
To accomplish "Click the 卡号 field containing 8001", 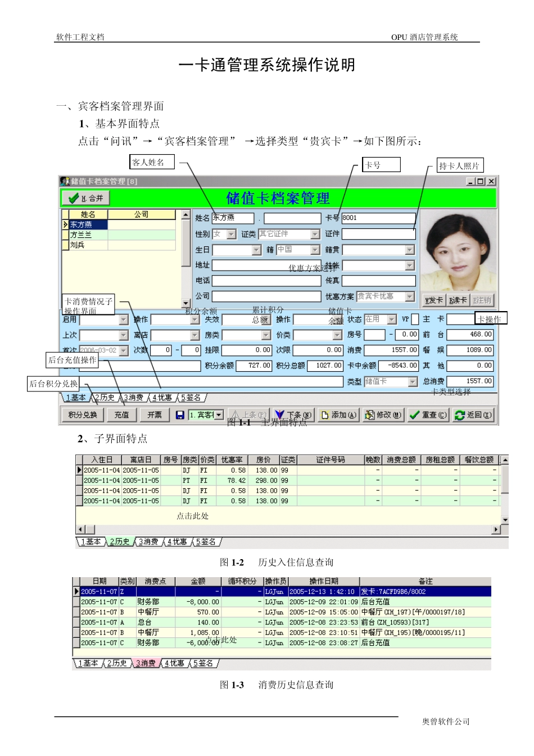I will coord(378,218).
